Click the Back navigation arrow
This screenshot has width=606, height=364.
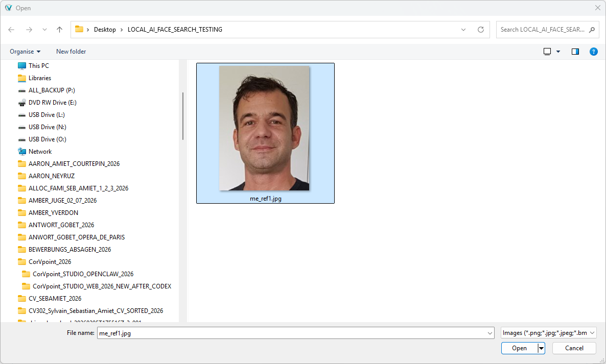(x=11, y=29)
